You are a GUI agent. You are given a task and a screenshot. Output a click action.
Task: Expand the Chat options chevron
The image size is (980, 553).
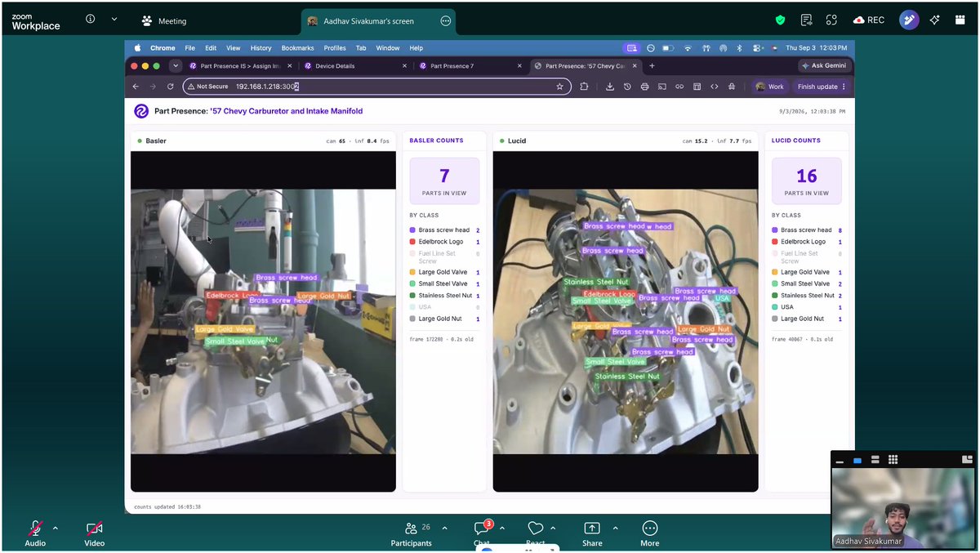pyautogui.click(x=501, y=528)
